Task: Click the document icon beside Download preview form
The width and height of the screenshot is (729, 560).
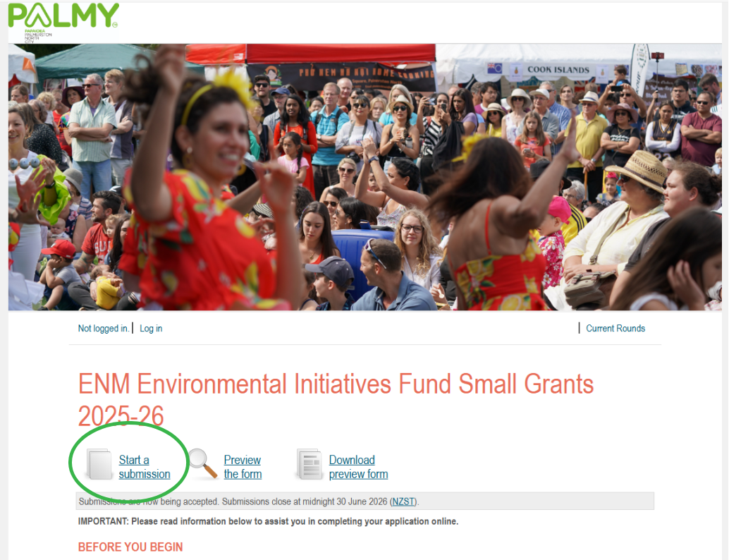Action: 309,465
